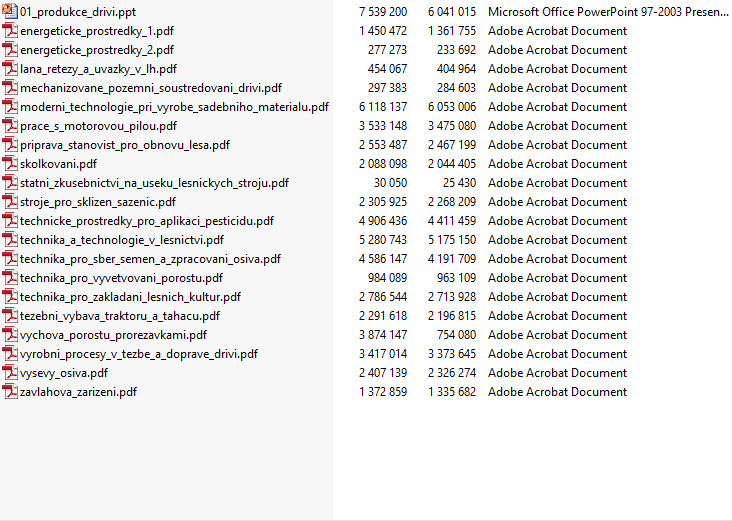Click the PDF icon beside stroje_pro_sklizen_sazenic.pdf
The image size is (732, 521).
click(x=10, y=202)
